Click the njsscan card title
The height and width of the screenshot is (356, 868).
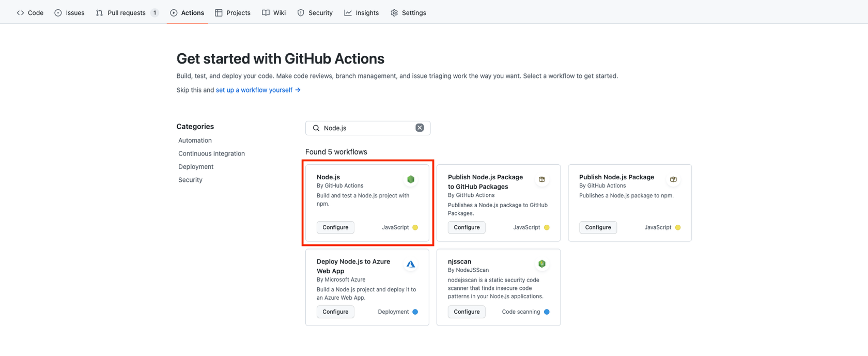coord(459,262)
